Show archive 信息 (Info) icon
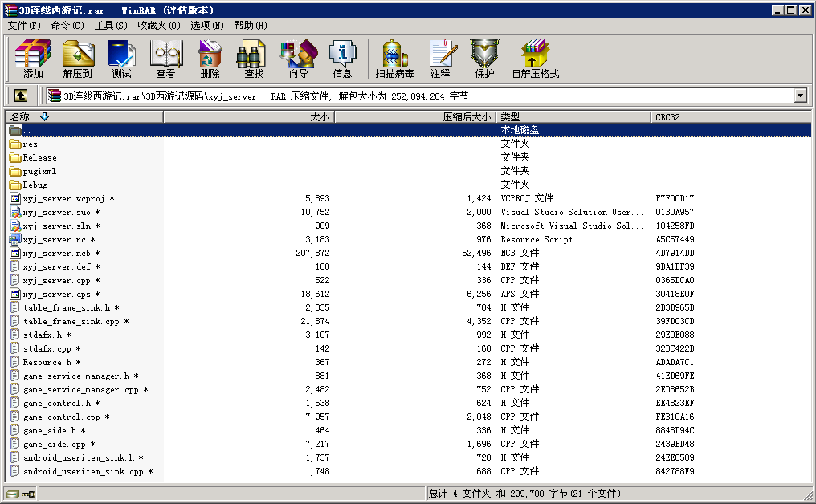The height and width of the screenshot is (504, 816). pos(342,59)
